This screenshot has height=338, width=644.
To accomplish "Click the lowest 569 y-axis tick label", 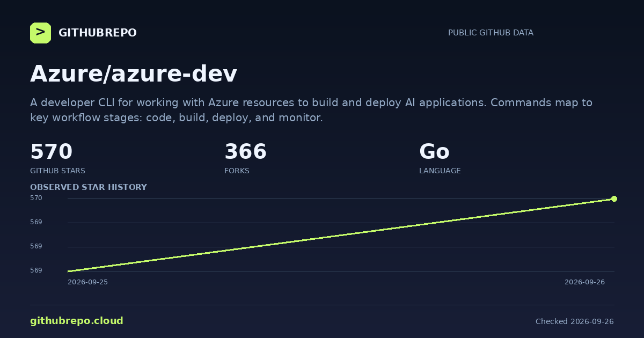I will 36,270.
